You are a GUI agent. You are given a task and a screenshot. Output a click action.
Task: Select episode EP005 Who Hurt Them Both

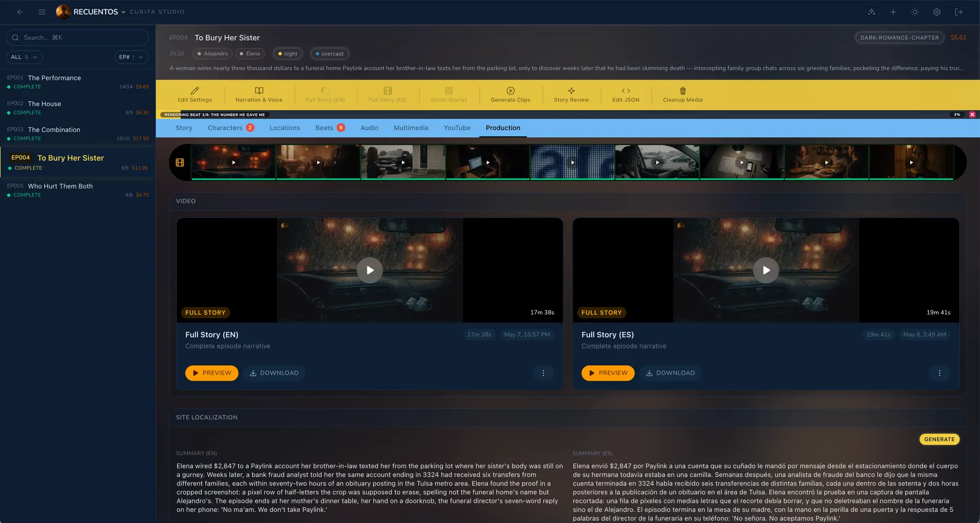click(x=78, y=190)
